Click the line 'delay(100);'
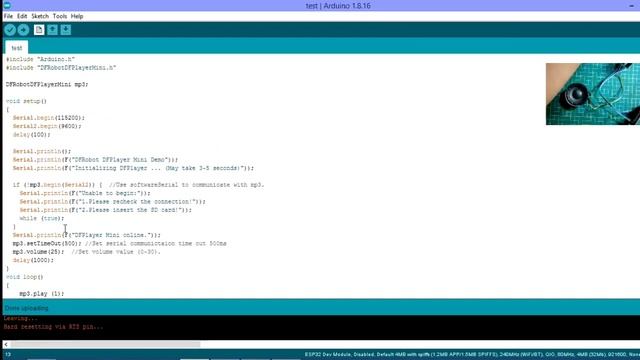This screenshot has width=640, height=360. 31,135
